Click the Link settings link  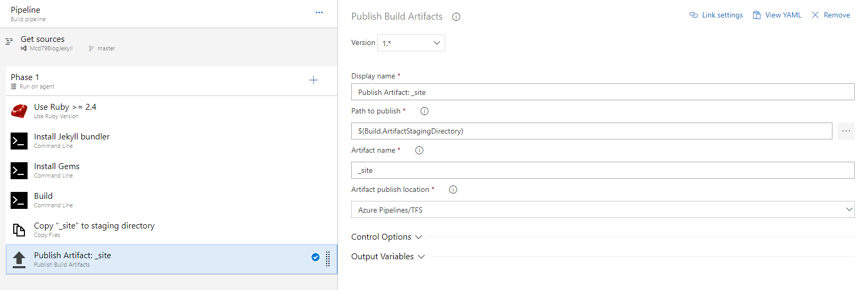coord(716,15)
